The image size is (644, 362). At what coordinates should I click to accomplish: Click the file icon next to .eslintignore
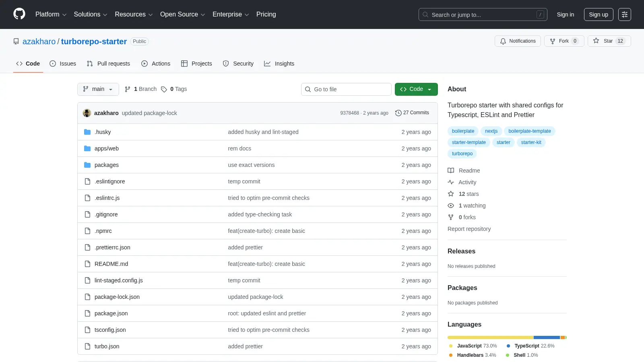pos(87,181)
